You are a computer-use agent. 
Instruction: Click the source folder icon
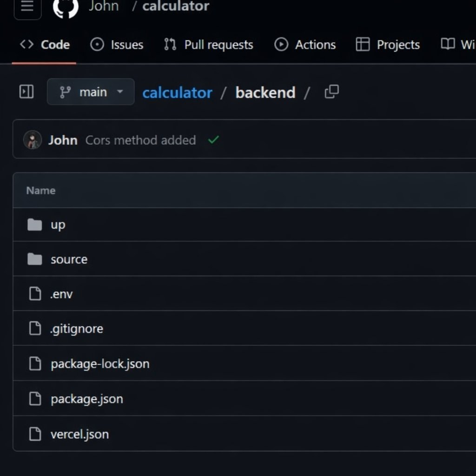coord(34,259)
